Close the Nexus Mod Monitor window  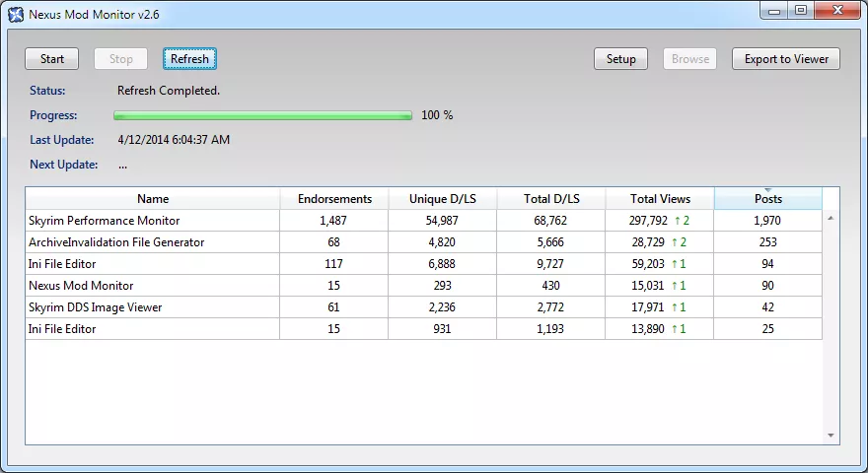[x=837, y=11]
